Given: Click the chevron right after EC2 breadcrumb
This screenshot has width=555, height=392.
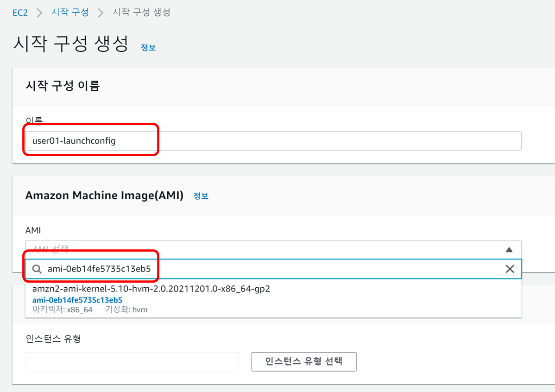Looking at the screenshot, I should click(x=39, y=13).
